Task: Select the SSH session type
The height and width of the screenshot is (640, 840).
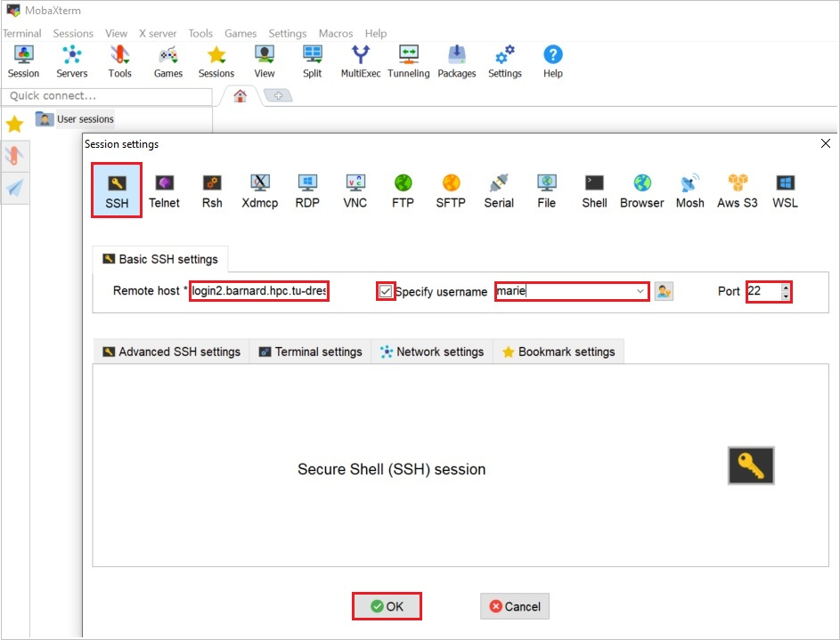Action: click(117, 190)
